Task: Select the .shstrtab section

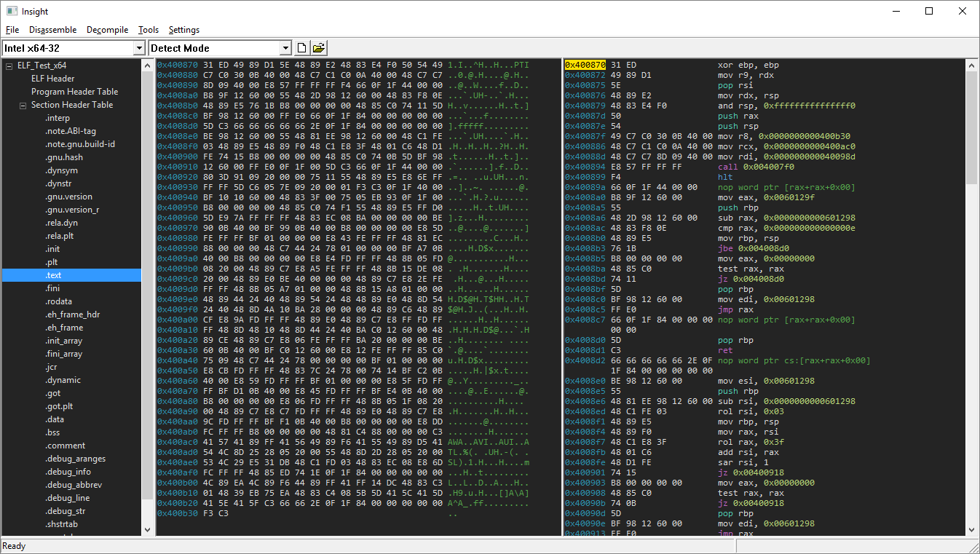Action: [x=62, y=524]
